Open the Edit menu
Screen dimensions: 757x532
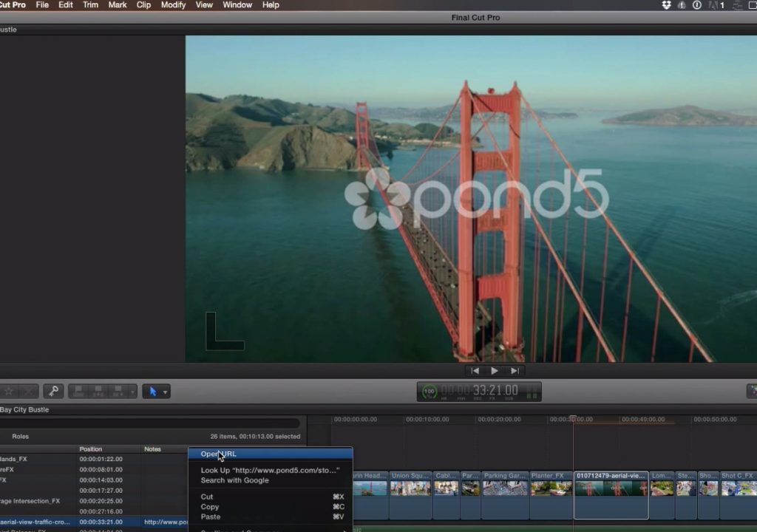coord(66,5)
